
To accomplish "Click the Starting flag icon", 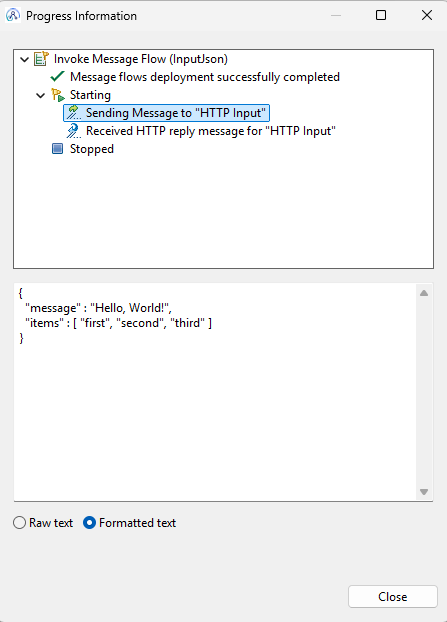I will pos(58,95).
